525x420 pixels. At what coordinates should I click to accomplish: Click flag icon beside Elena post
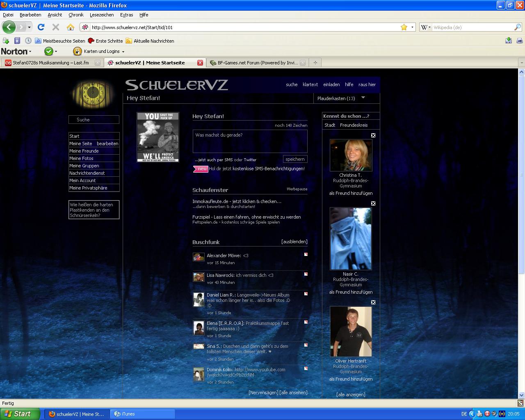pyautogui.click(x=306, y=322)
